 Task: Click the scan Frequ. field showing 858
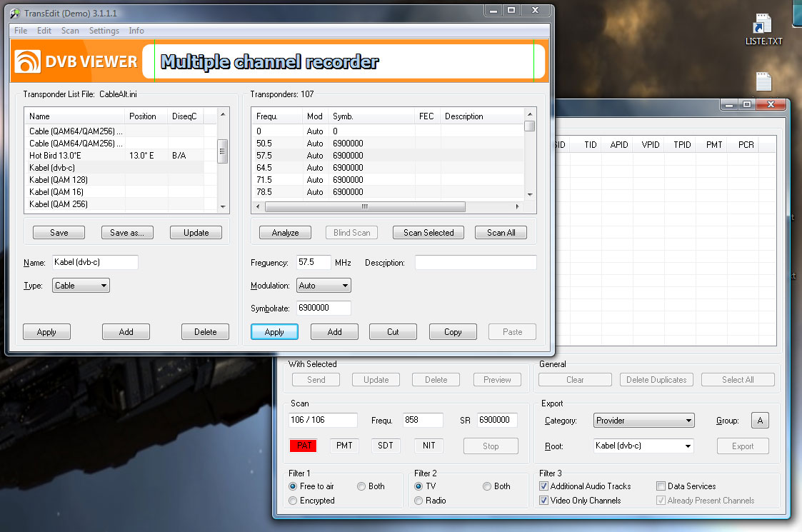click(423, 420)
